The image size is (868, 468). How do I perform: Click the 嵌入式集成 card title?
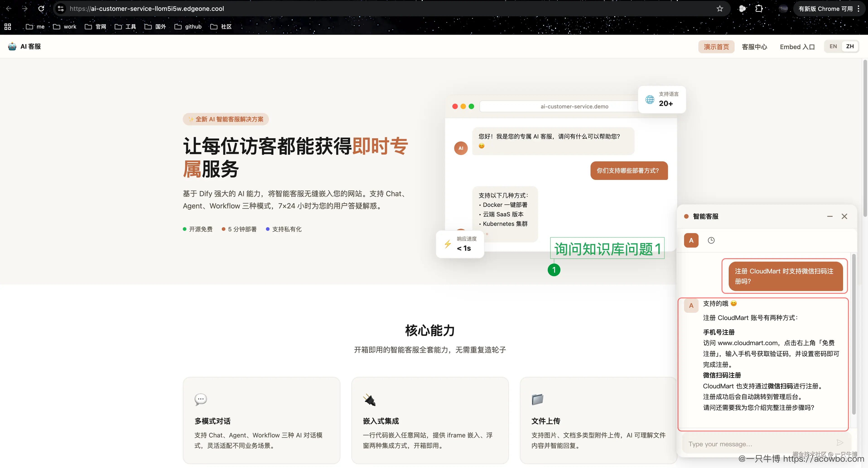pos(381,421)
